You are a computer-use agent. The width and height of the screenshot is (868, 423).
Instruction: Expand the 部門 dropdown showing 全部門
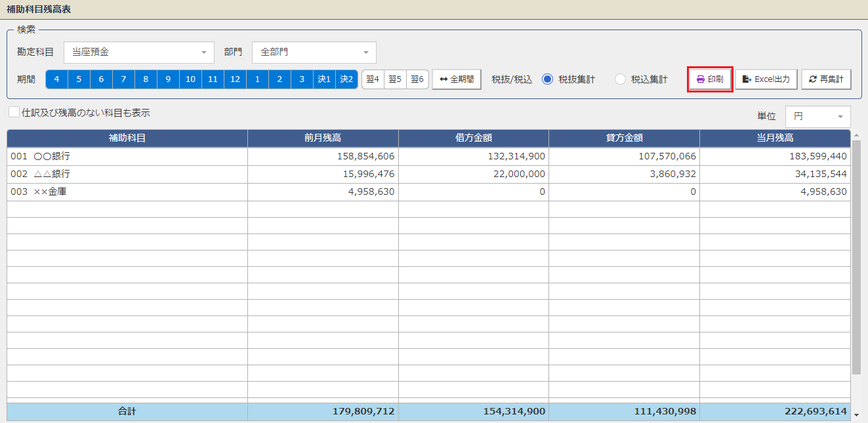(314, 52)
